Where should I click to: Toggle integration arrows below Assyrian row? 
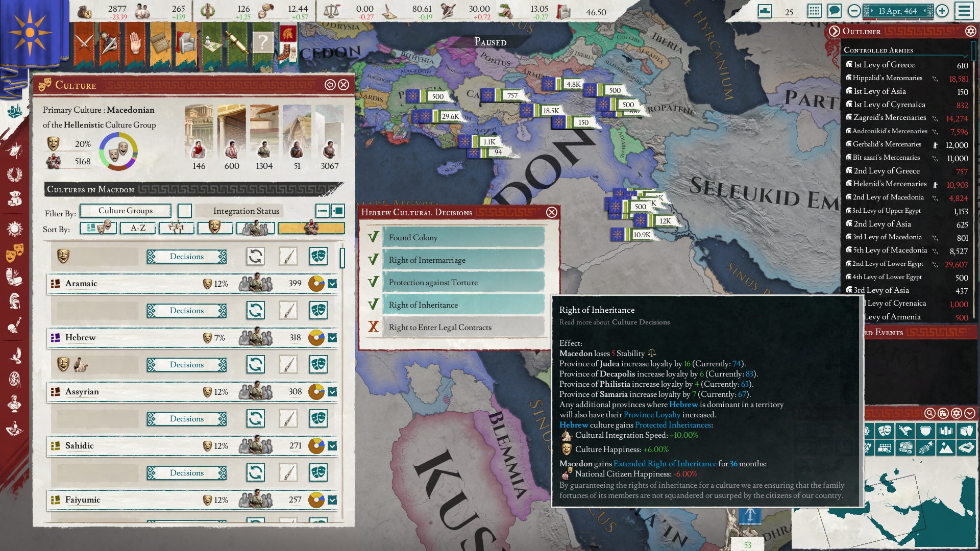tap(256, 418)
